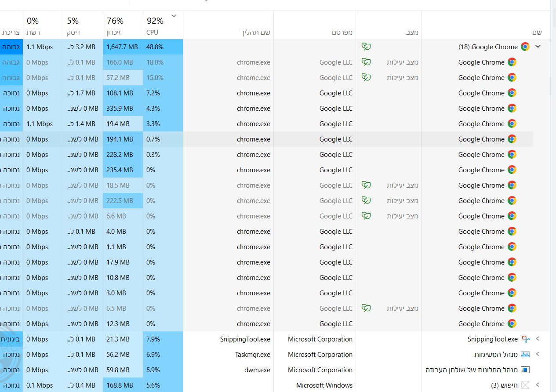Click the 4.3% CPU cell
Viewport: 556px width, 392px height.
163,108
